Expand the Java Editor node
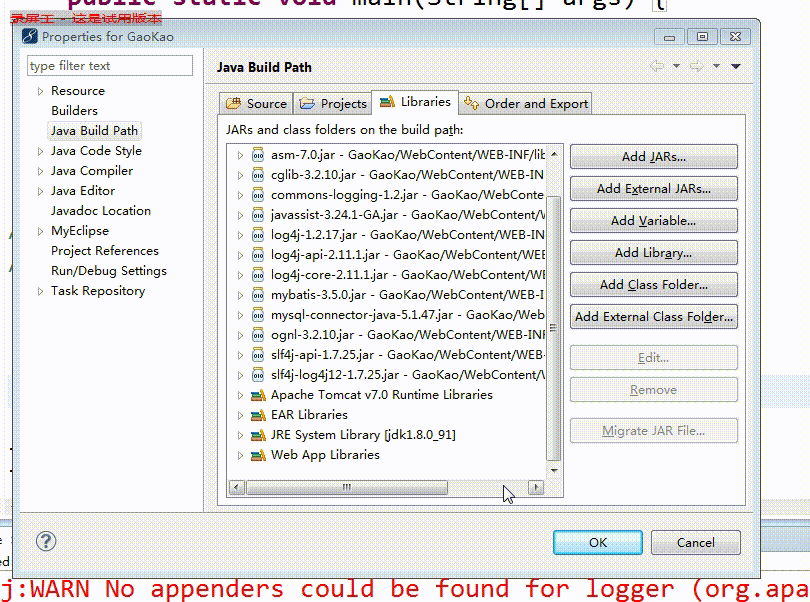 [x=40, y=192]
